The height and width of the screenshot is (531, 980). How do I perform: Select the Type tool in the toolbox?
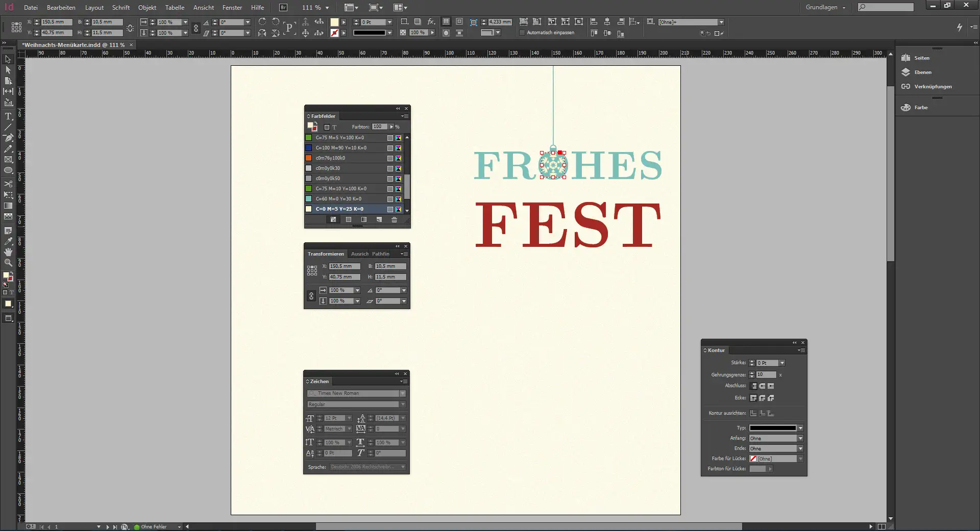(8, 116)
